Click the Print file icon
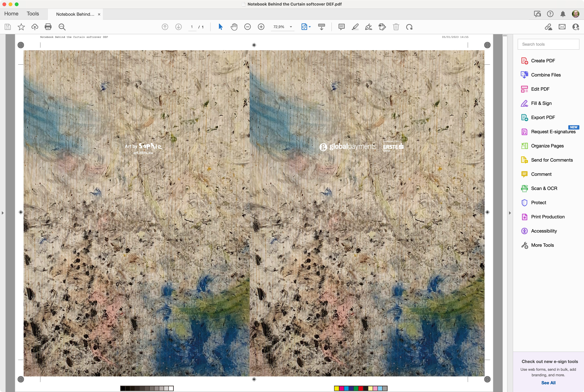The image size is (584, 392). pos(48,27)
